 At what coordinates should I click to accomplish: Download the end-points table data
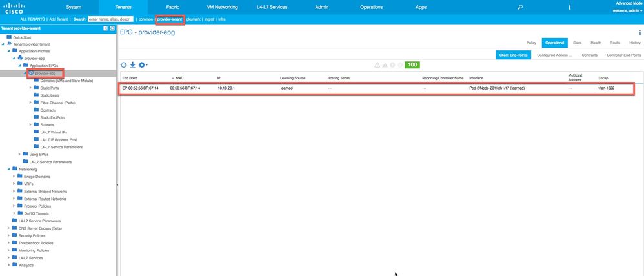click(133, 65)
